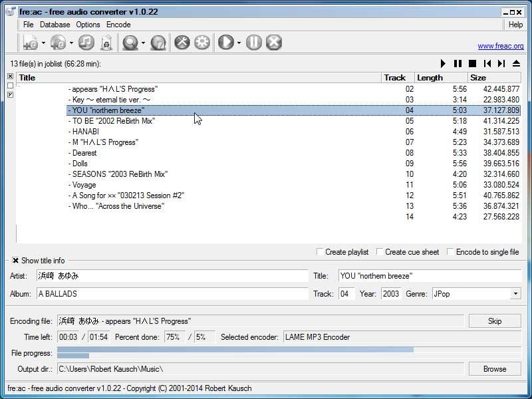The image size is (532, 399).
Task: Stop encoding with the toolbar X icon
Action: point(274,43)
